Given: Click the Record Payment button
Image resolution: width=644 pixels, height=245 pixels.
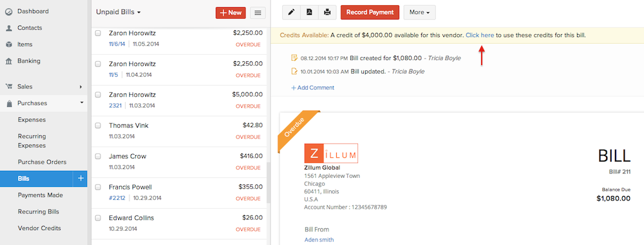Looking at the screenshot, I should [370, 12].
